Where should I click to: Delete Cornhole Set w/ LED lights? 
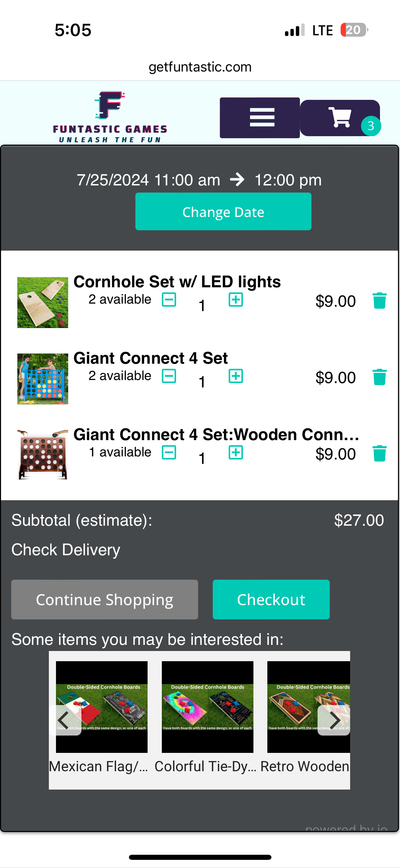pyautogui.click(x=379, y=301)
